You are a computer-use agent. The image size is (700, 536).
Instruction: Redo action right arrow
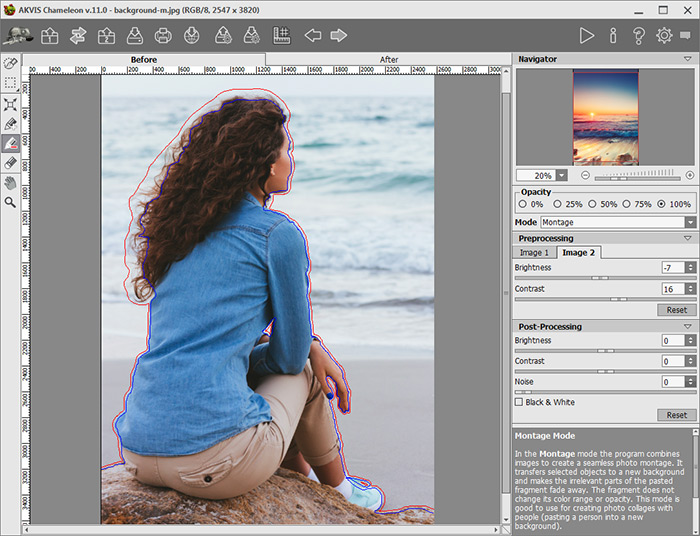339,35
